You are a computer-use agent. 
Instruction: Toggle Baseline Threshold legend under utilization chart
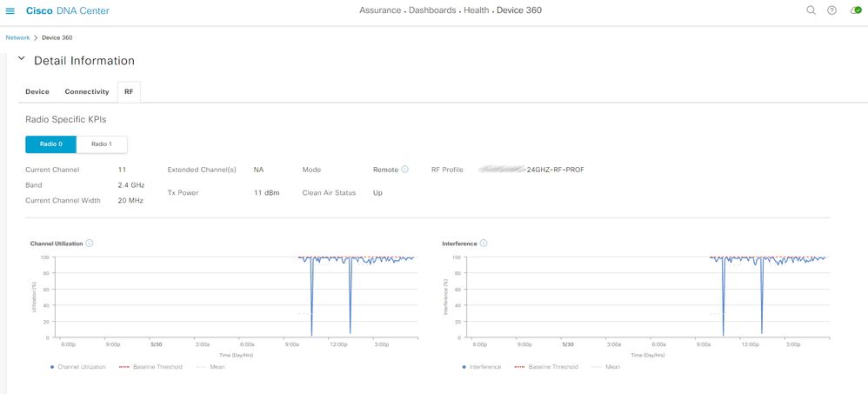point(150,367)
